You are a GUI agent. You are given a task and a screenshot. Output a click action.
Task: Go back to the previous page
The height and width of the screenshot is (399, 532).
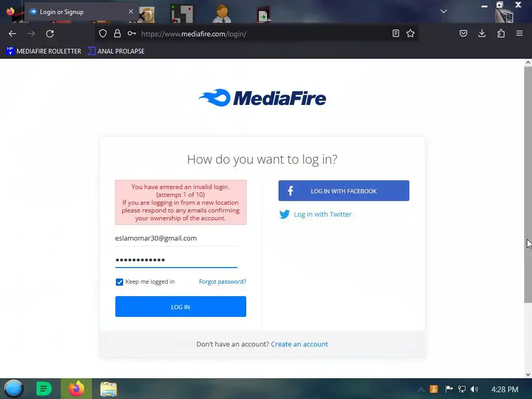(12, 34)
